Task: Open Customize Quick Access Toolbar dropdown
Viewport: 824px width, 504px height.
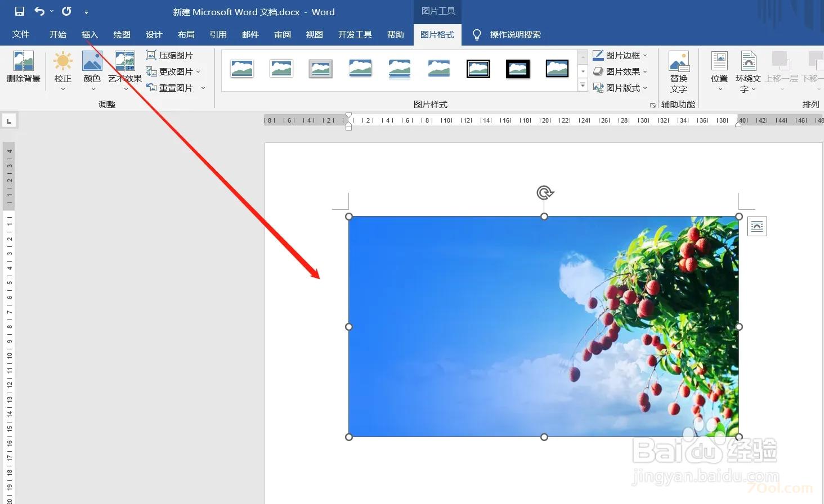Action: (x=86, y=12)
